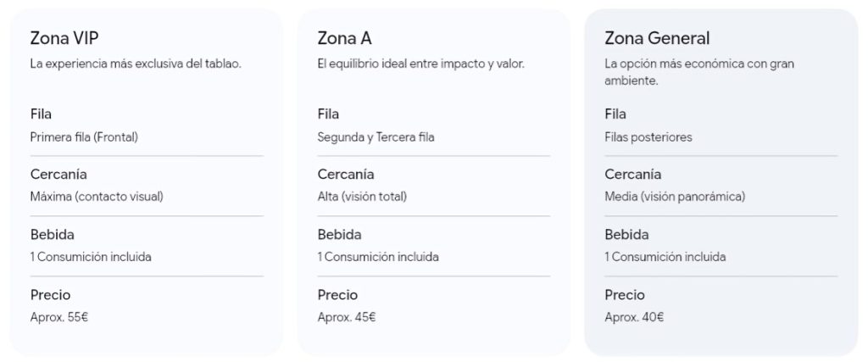Click the Precio label in Zona VIP card

50,295
